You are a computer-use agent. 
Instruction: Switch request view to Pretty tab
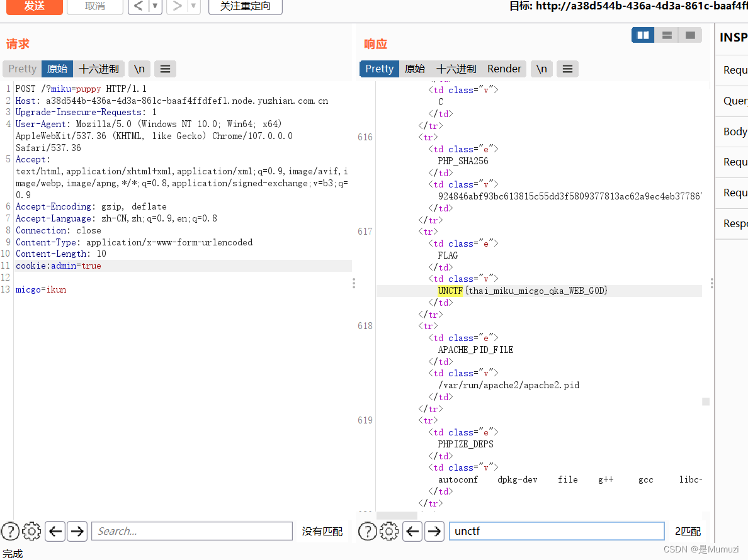coord(23,69)
